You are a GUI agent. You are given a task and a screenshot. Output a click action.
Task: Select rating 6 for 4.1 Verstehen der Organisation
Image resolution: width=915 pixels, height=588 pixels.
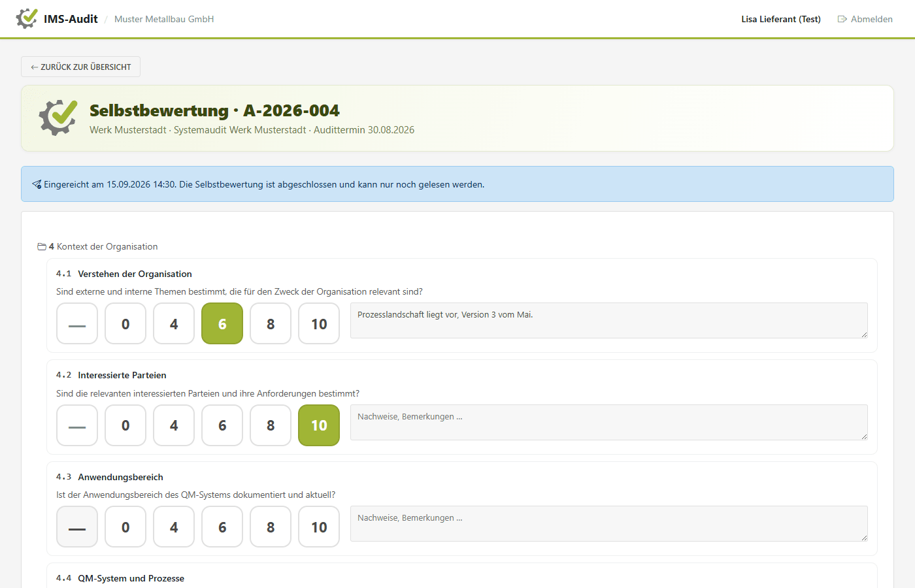[222, 323]
